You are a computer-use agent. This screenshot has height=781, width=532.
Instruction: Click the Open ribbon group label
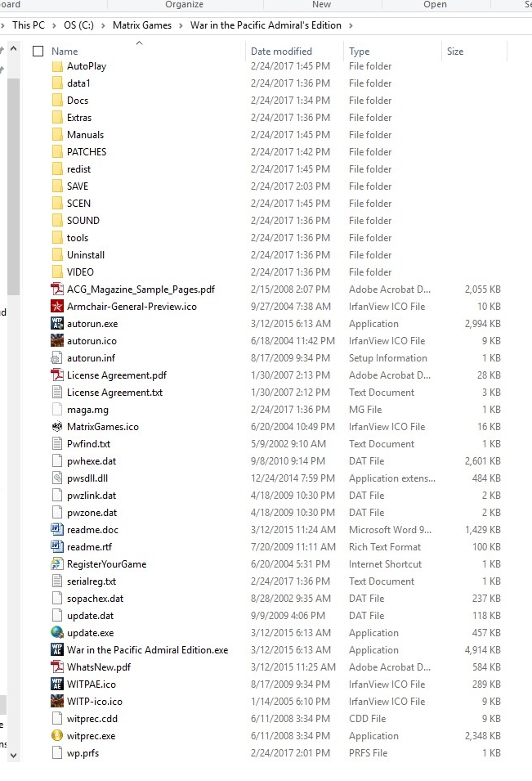click(435, 4)
